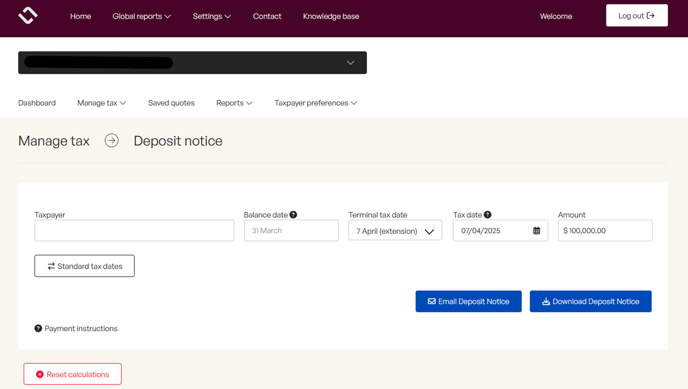Click Email Deposit Notice button
688x389 pixels.
(469, 301)
